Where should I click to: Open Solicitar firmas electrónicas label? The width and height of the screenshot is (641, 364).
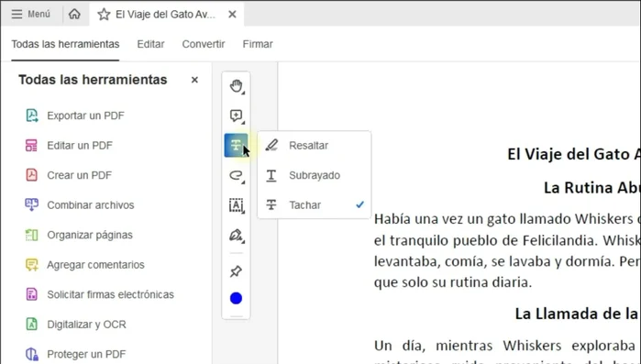coord(110,294)
